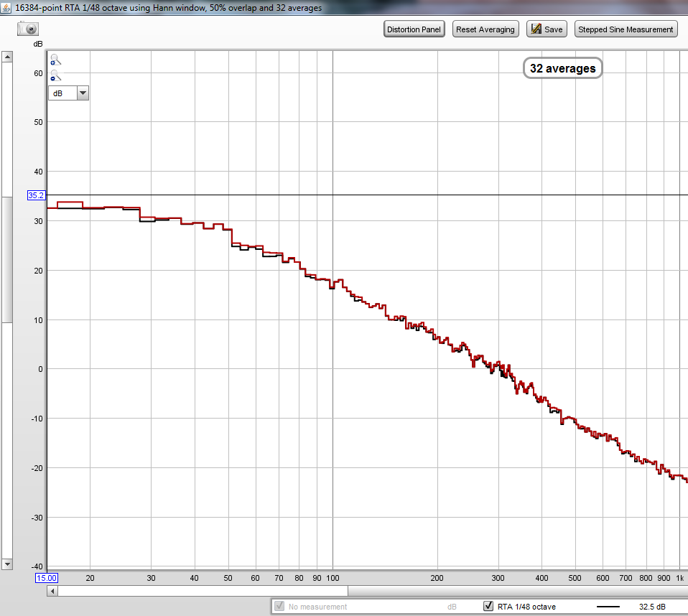Open the Distortion Panel
Viewport: 688px width, 616px height.
point(414,29)
